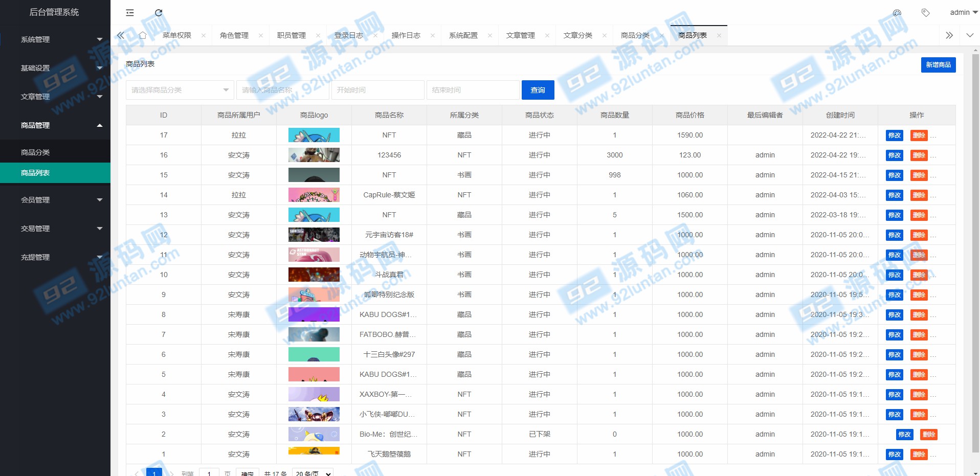Open the tab options down-chevron

(x=970, y=35)
